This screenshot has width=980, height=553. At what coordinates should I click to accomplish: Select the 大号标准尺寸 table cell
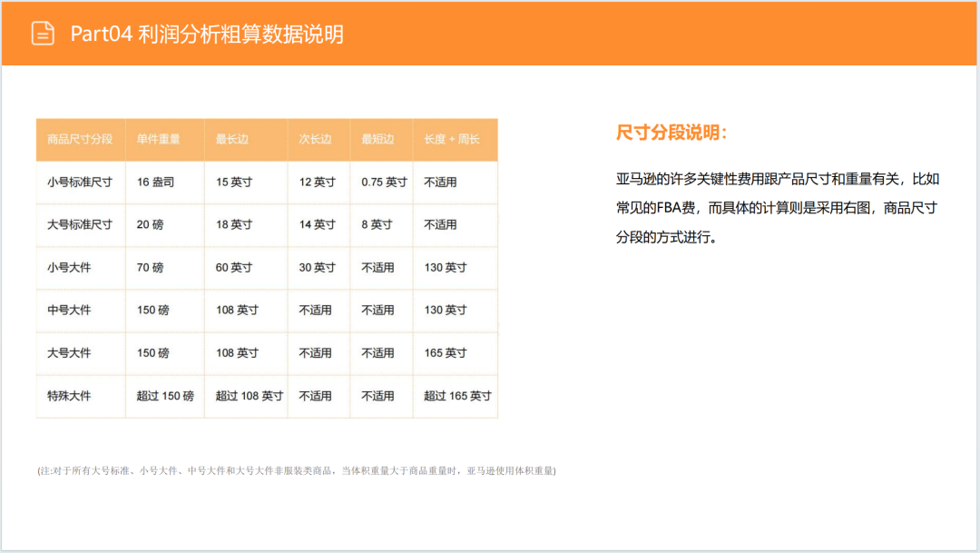(x=80, y=224)
